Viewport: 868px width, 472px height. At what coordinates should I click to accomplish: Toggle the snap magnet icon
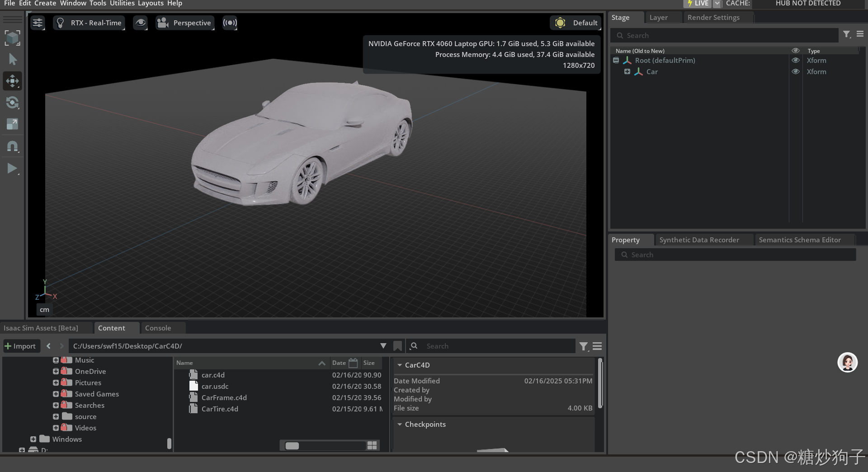[12, 146]
